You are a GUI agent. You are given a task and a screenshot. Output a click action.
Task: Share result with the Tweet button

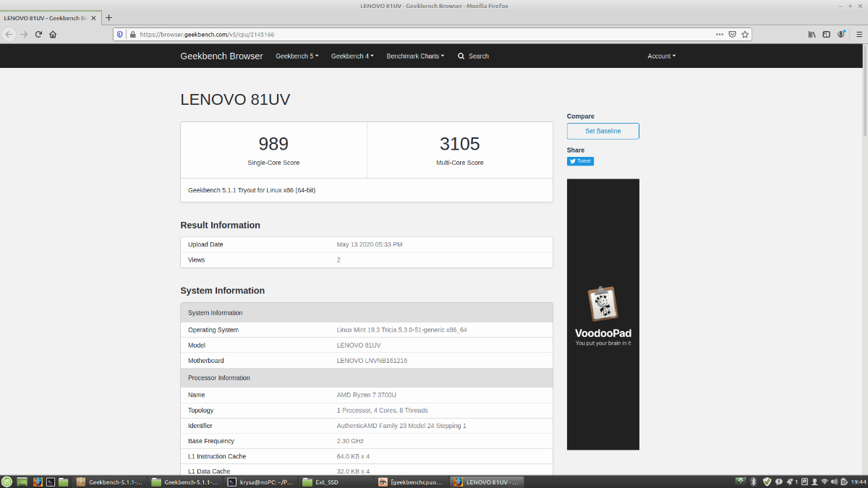pyautogui.click(x=580, y=161)
